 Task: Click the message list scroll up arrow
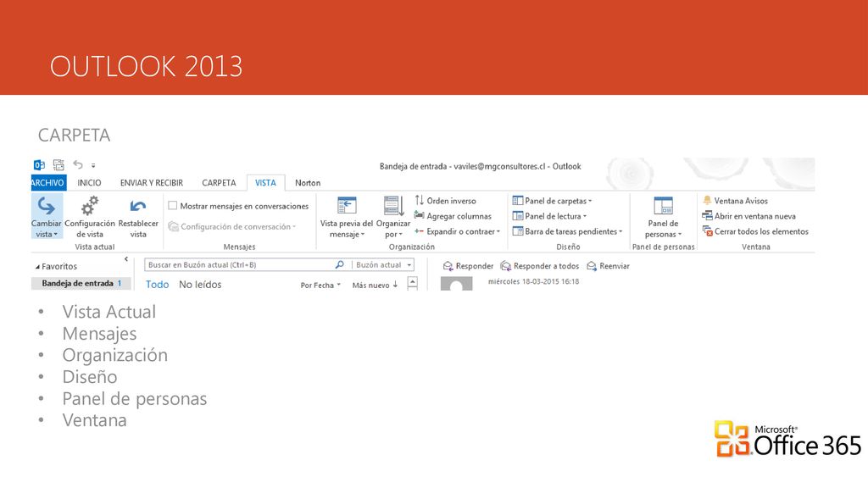pos(413,283)
